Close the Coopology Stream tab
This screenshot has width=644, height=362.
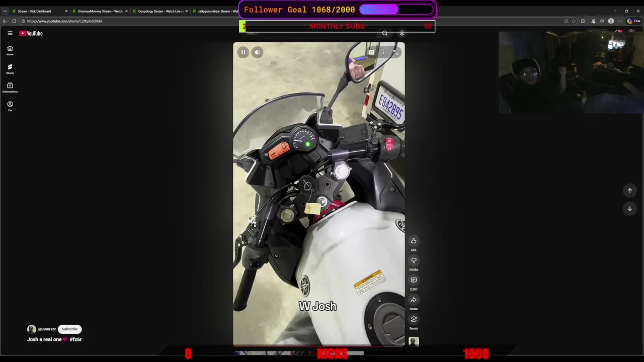point(187,11)
